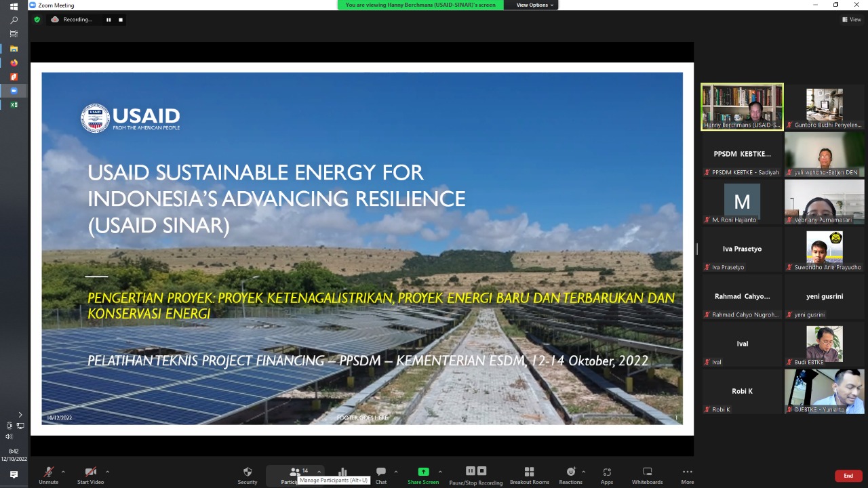
Task: Switch to Excel on taskbar
Action: click(x=14, y=105)
